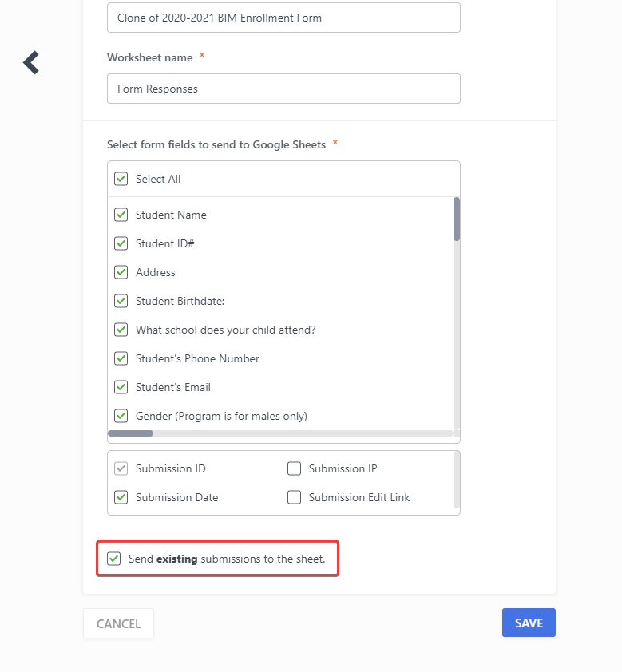The image size is (622, 672).
Task: Uncheck the Gender field checkbox
Action: pyautogui.click(x=121, y=416)
